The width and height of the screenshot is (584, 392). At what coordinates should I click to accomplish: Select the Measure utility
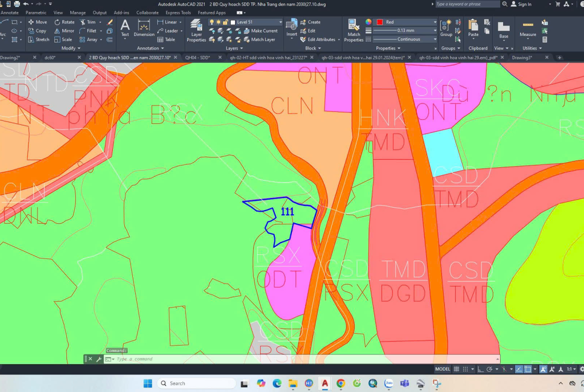tap(528, 29)
